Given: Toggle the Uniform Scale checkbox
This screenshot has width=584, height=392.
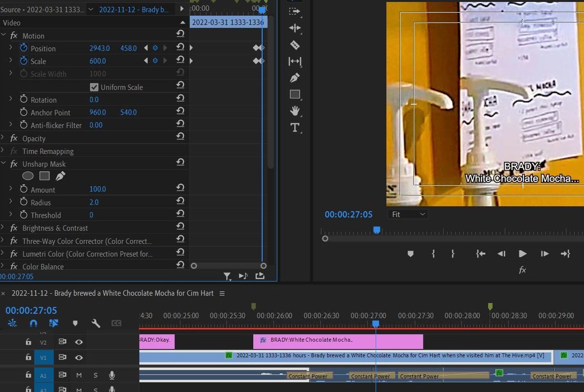Looking at the screenshot, I should point(94,87).
